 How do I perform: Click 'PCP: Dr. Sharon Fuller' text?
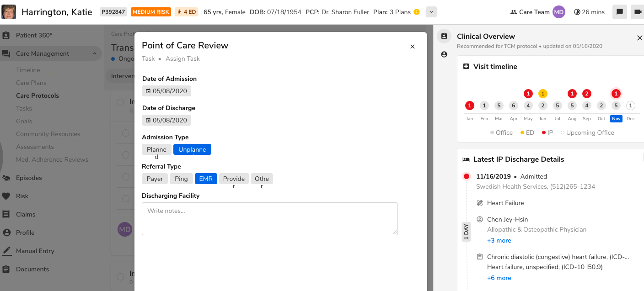[x=337, y=12]
